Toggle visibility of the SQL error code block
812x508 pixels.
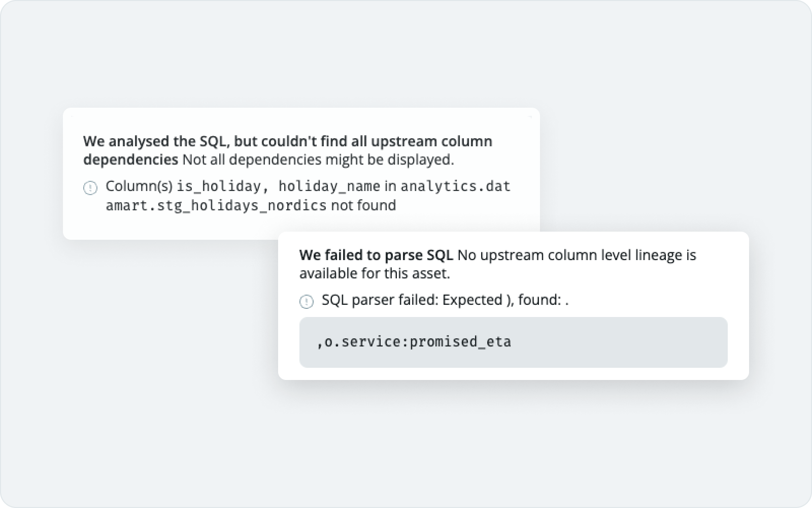514,342
